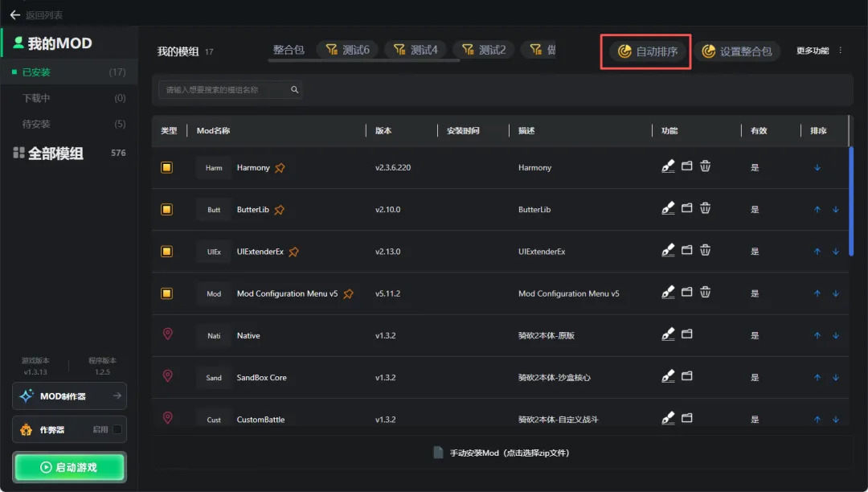
Task: Switch to the 待安装 list
Action: (36, 124)
